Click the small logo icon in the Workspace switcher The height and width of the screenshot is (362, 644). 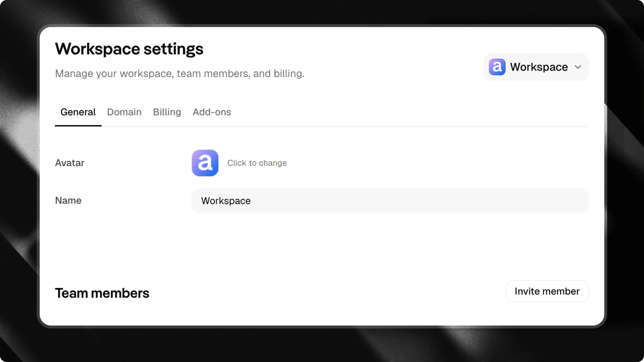[x=497, y=67]
